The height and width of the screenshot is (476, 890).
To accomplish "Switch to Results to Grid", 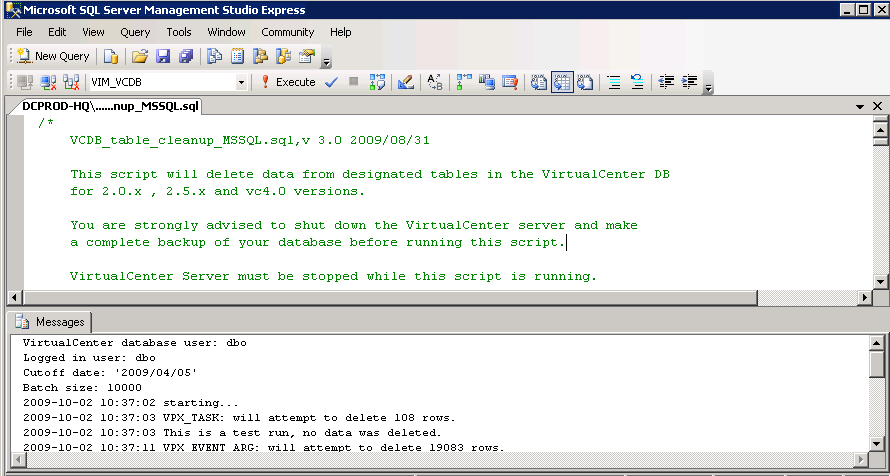I will 562,82.
